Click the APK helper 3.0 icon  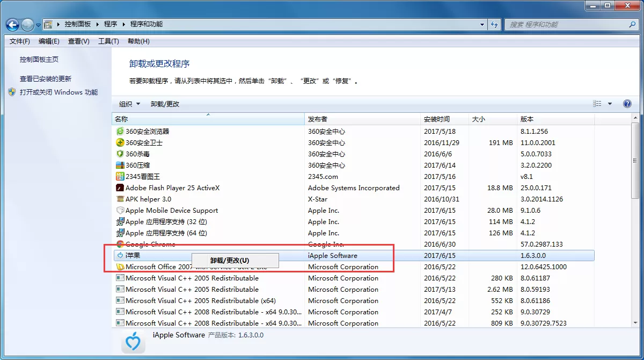point(120,199)
